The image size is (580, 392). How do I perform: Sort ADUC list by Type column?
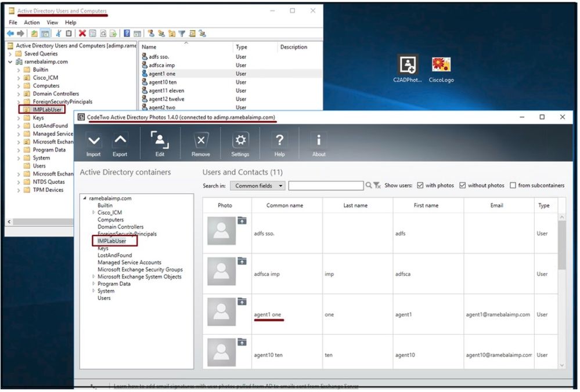[255, 47]
